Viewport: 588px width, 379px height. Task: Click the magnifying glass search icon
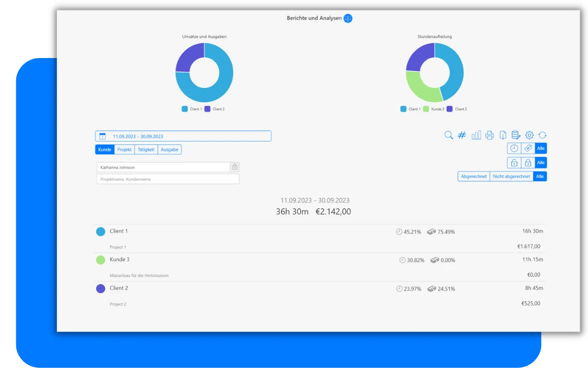point(449,135)
